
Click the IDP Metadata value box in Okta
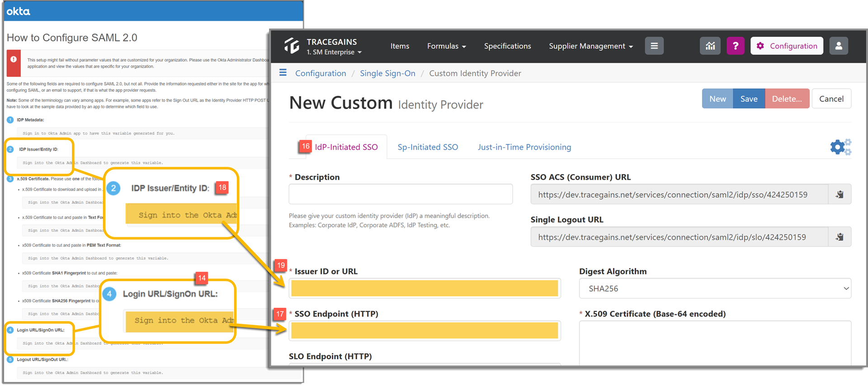tap(143, 133)
